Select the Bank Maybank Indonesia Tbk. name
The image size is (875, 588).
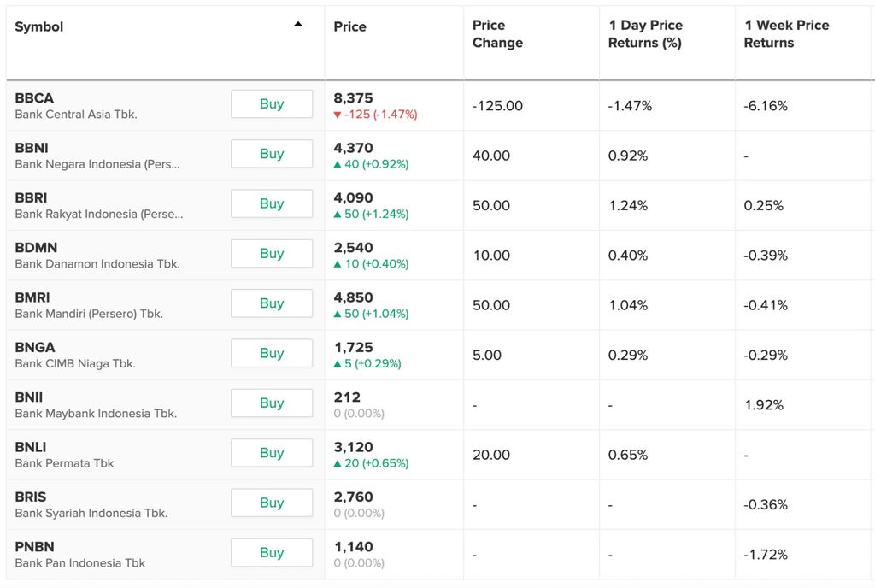tap(96, 414)
